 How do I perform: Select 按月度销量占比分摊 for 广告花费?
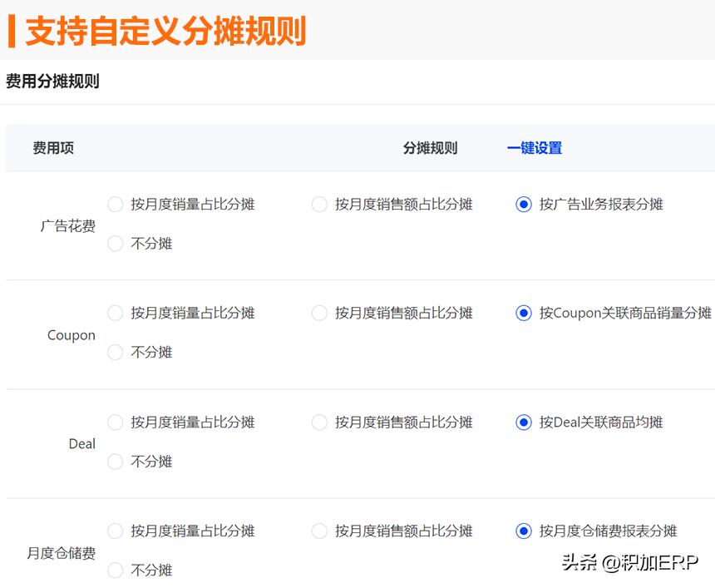[115, 204]
